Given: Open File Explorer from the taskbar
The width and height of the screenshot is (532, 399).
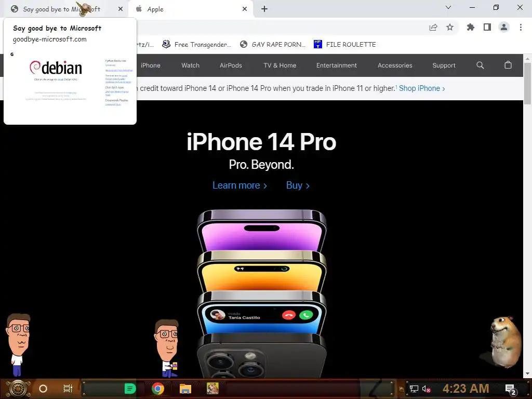Looking at the screenshot, I should 185,389.
